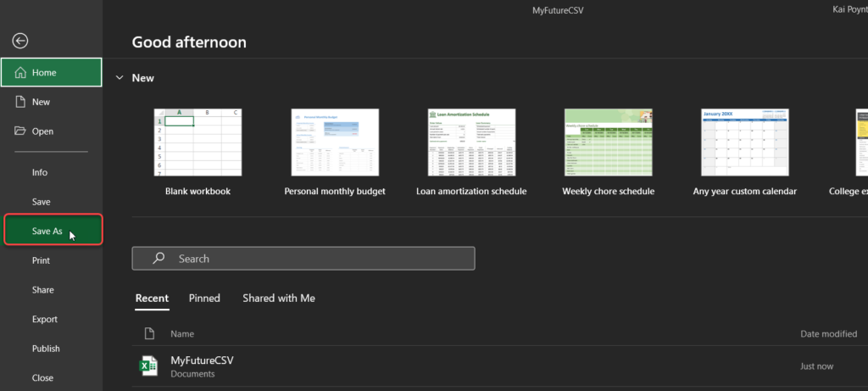This screenshot has width=868, height=391.
Task: Select Save As in the sidebar
Action: click(x=47, y=231)
